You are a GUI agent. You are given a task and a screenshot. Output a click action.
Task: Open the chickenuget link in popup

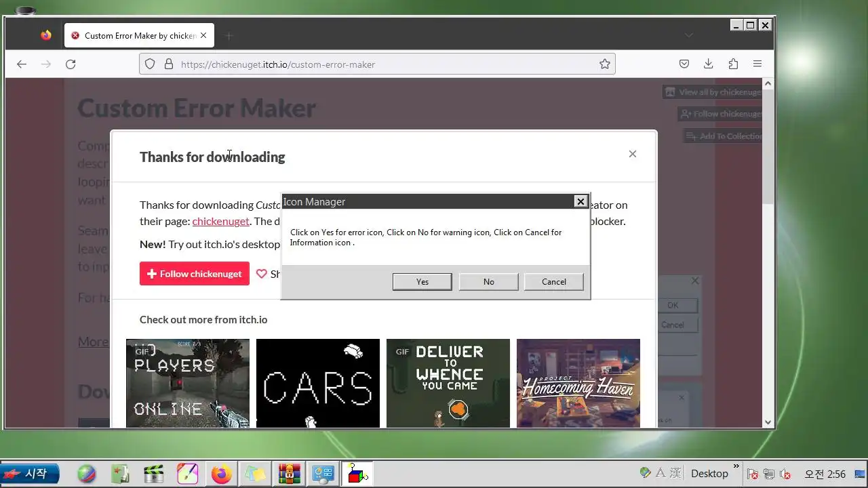pyautogui.click(x=220, y=221)
